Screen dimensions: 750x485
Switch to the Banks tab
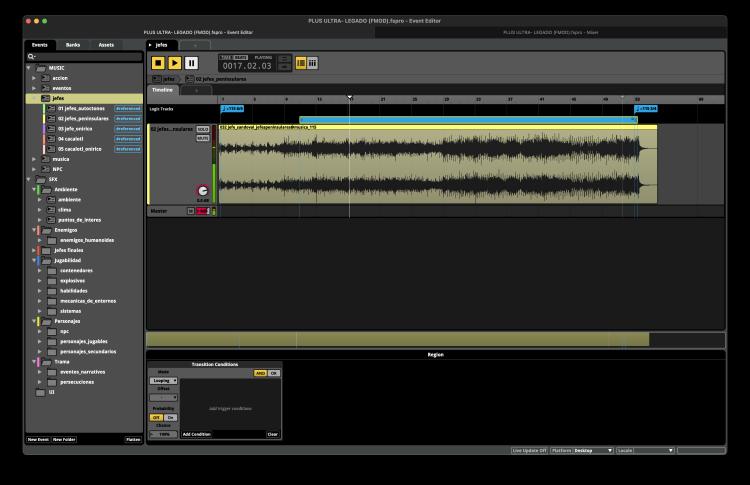pyautogui.click(x=73, y=45)
